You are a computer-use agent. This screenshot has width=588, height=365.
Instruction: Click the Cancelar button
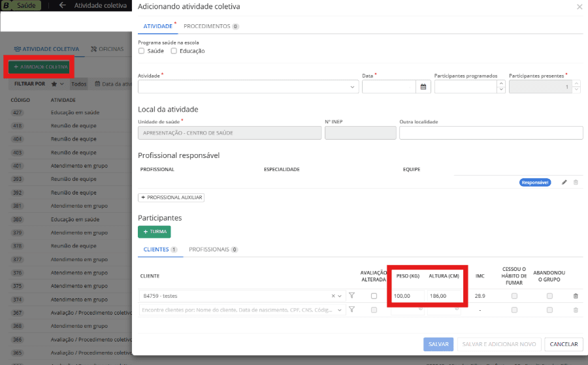[x=563, y=344]
